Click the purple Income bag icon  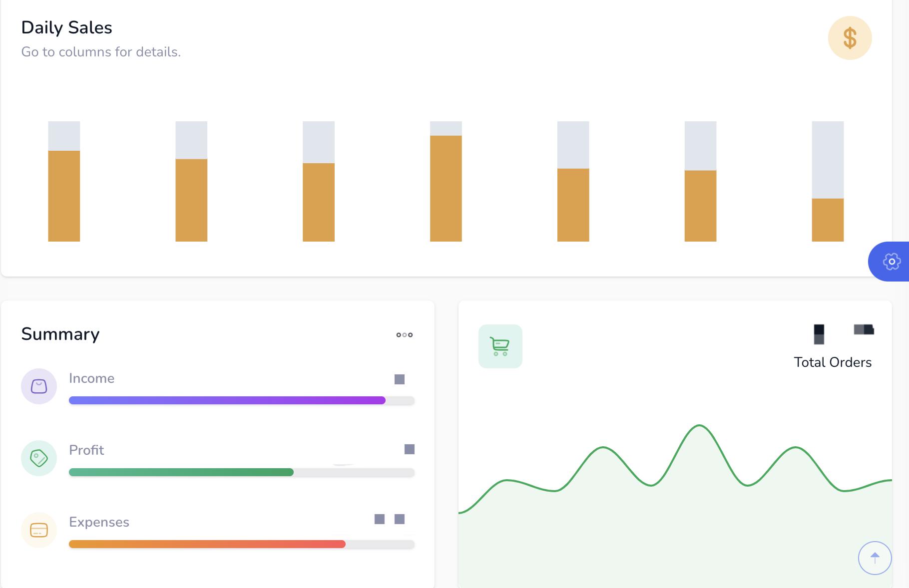pos(39,386)
